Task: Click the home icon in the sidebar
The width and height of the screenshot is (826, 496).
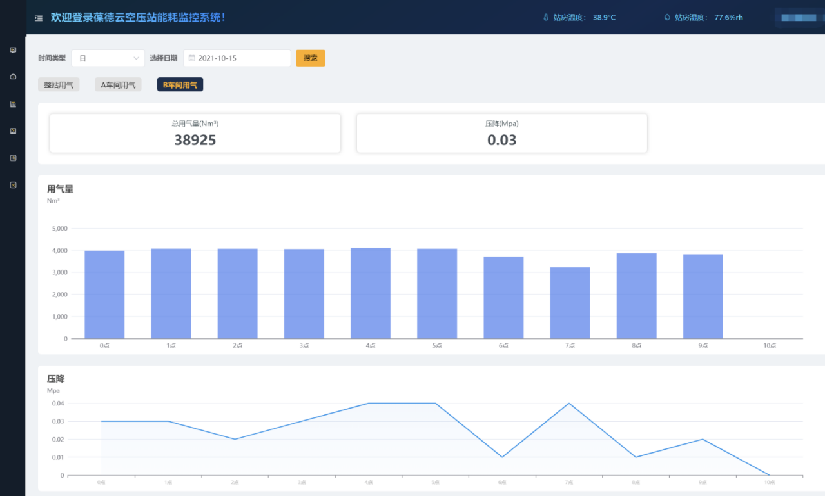Action: [12, 76]
